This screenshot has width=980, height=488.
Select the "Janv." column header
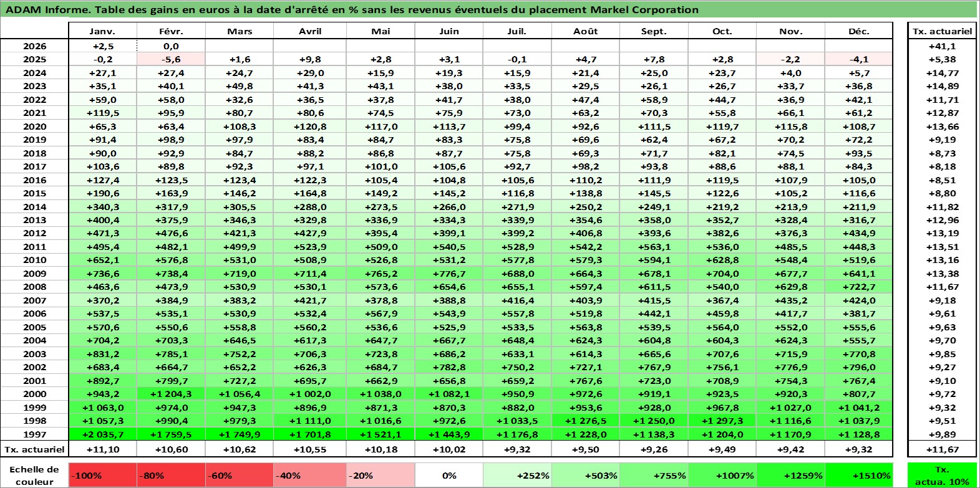[102, 31]
